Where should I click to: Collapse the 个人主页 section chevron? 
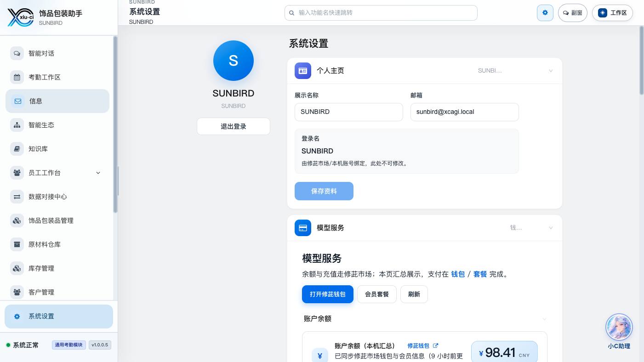pyautogui.click(x=551, y=71)
